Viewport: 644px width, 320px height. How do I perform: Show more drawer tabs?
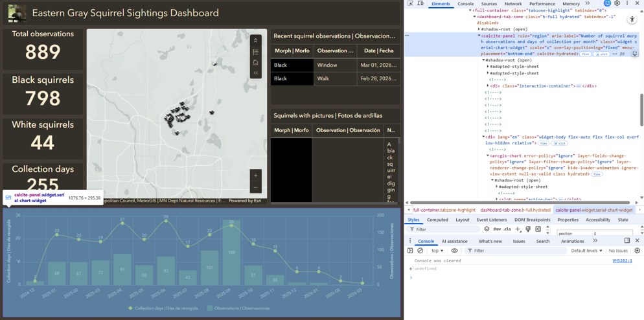pyautogui.click(x=595, y=241)
